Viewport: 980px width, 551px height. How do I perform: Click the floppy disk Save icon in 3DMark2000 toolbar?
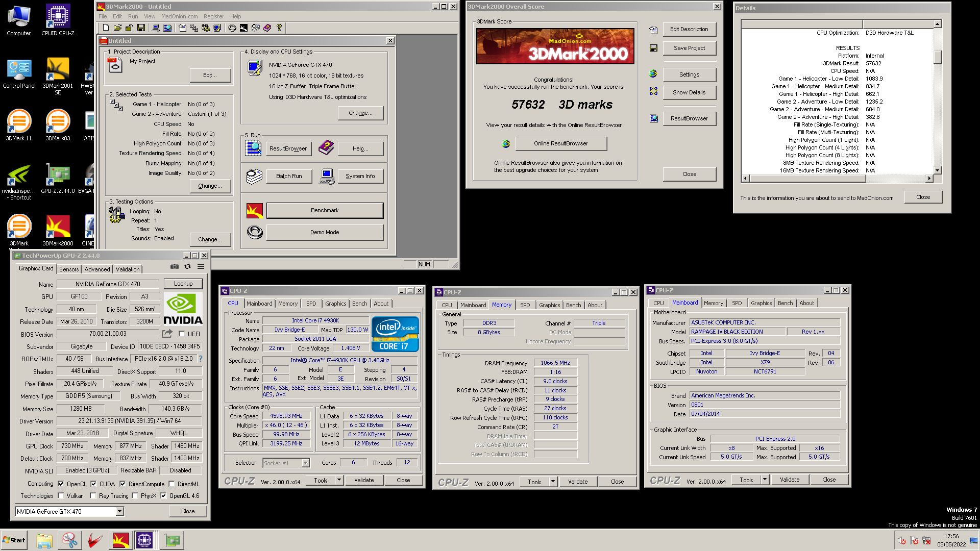[x=141, y=28]
